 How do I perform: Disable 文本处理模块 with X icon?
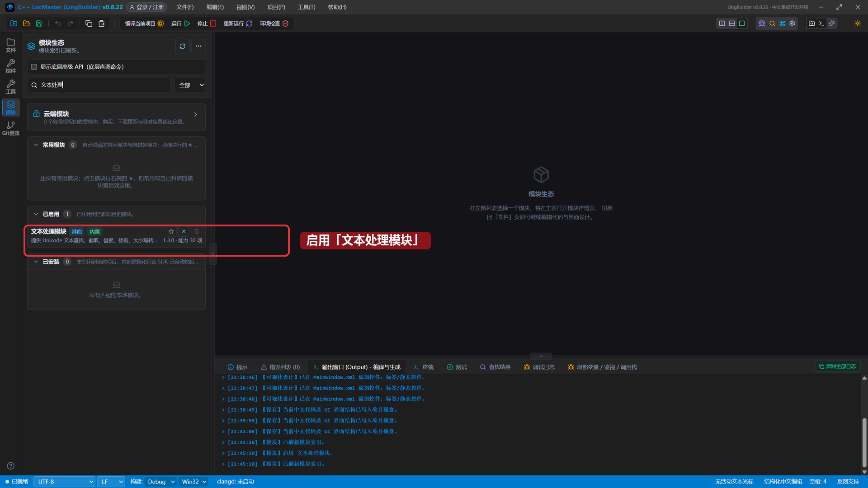(184, 231)
